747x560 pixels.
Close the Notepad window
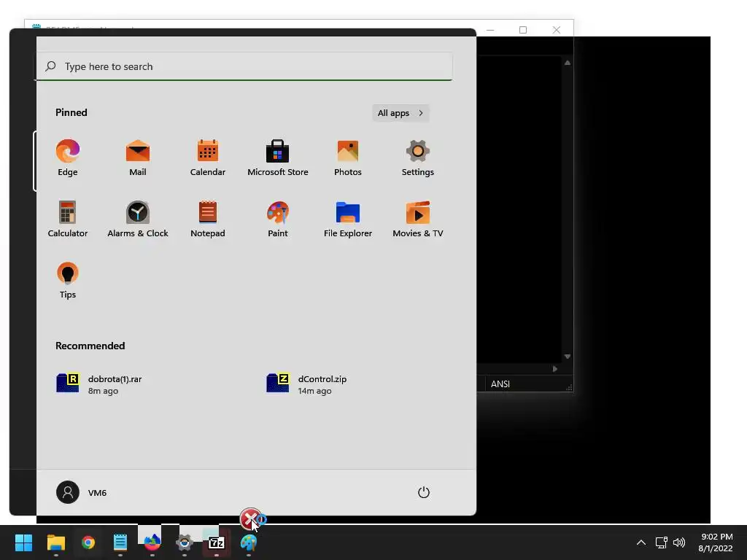[557, 30]
